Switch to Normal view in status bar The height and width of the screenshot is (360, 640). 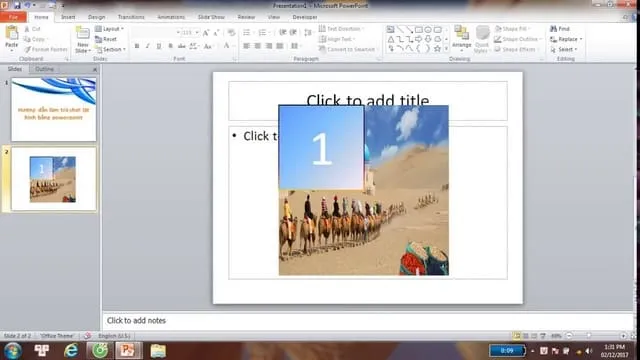[x=517, y=336]
